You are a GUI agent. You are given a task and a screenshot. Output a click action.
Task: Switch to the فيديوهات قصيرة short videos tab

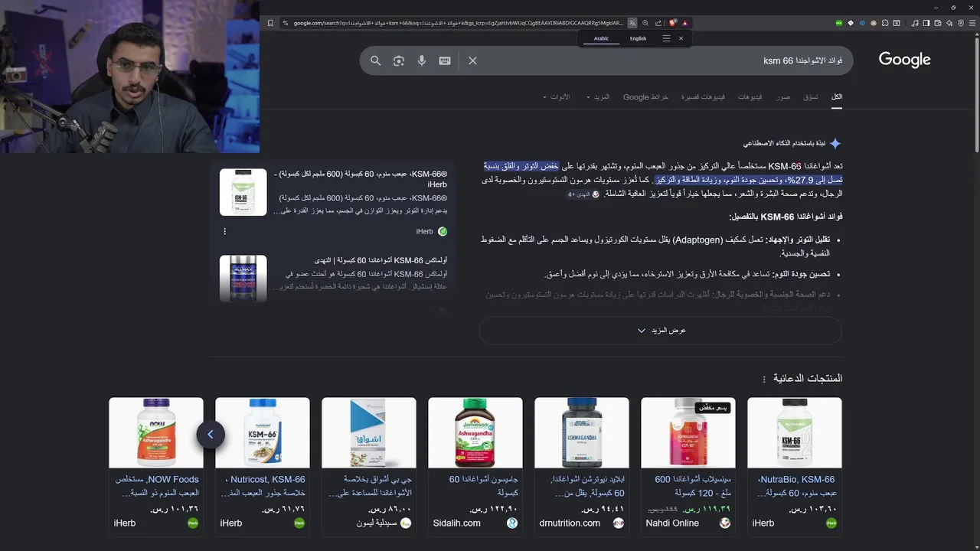click(x=703, y=97)
